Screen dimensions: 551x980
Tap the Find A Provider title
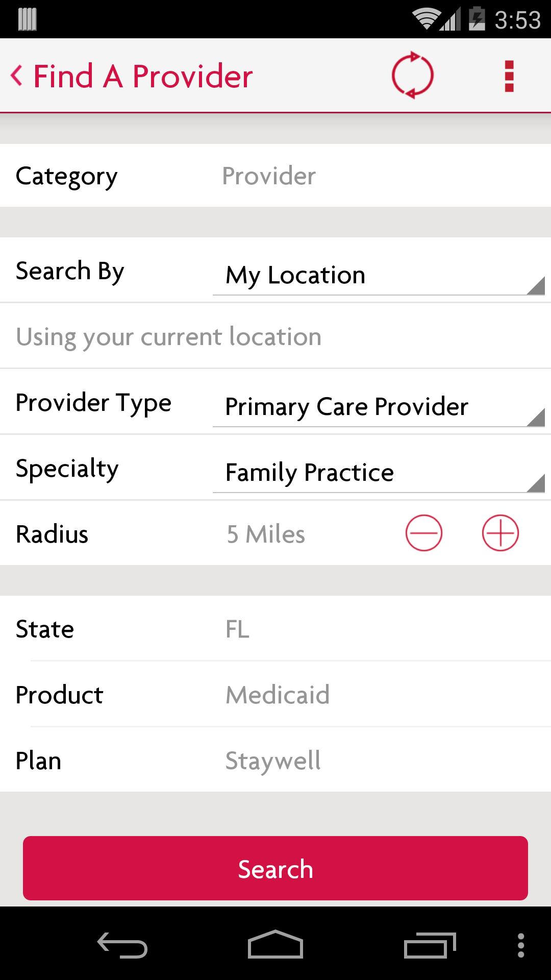143,77
